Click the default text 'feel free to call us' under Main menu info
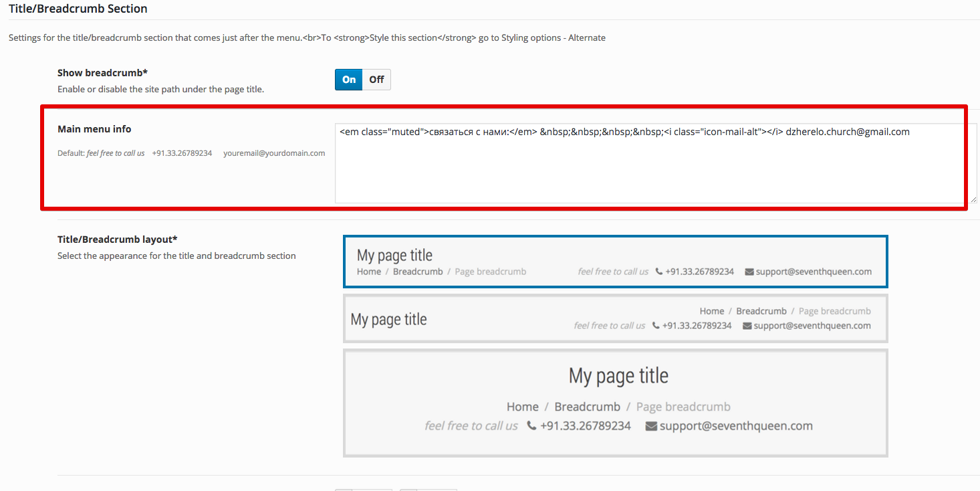Viewport: 980px width, 491px height. [116, 153]
